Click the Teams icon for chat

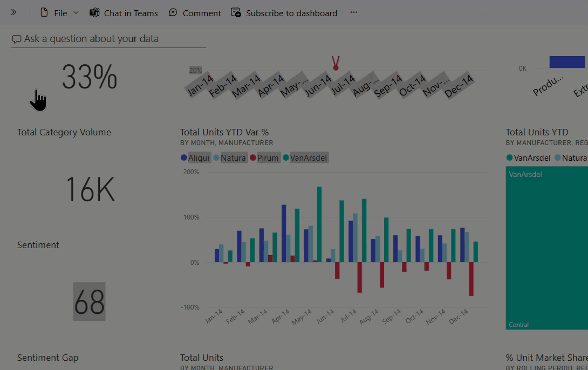pyautogui.click(x=94, y=13)
